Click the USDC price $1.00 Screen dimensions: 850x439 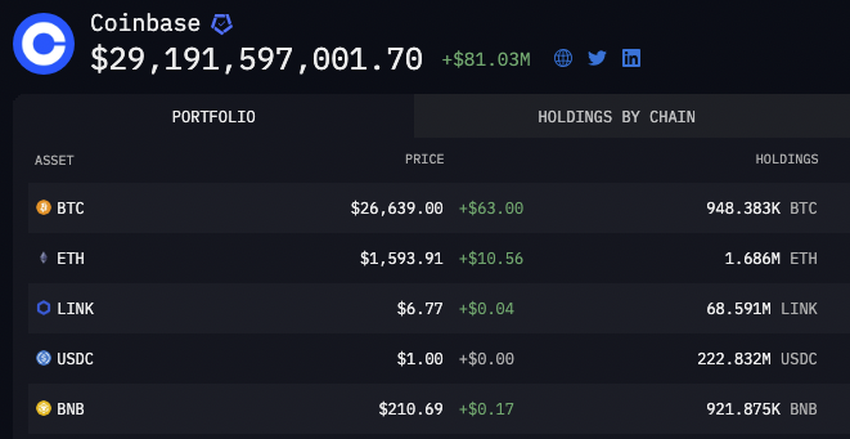point(420,359)
